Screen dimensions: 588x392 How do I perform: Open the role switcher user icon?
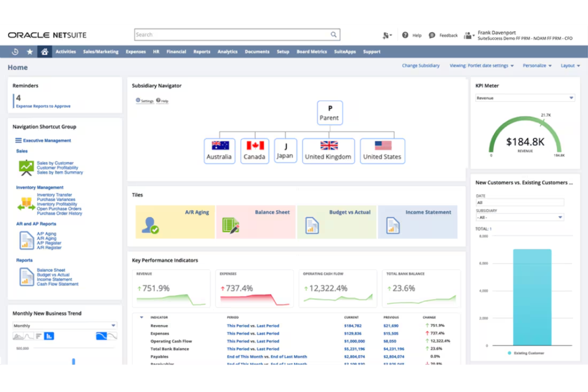[469, 35]
